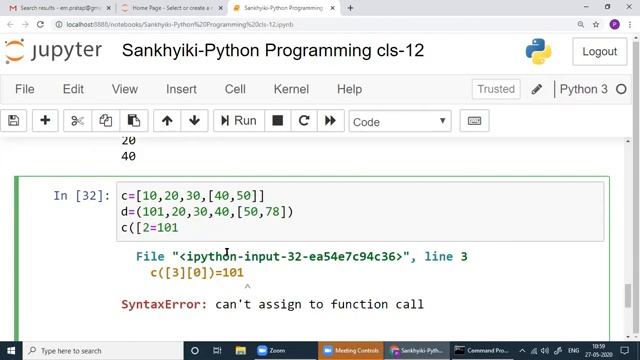
Task: Restart kernel and run all fast-forward icon
Action: point(330,121)
